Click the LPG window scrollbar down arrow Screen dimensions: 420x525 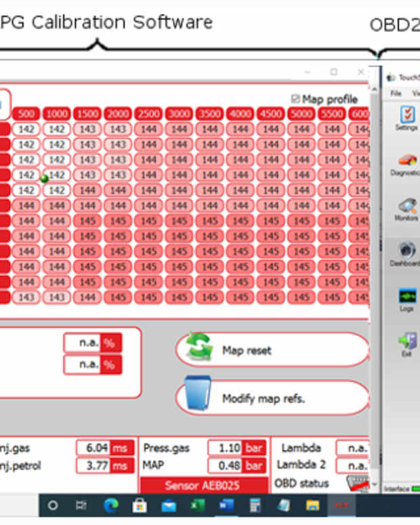tap(375, 484)
